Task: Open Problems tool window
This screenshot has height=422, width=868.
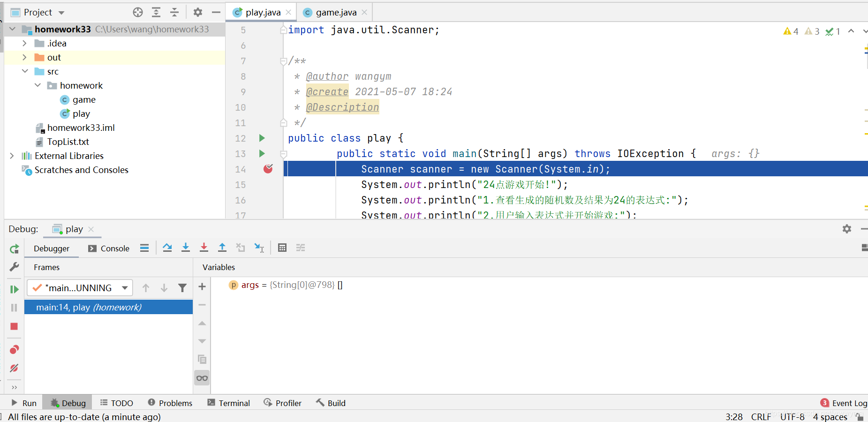Action: coord(170,403)
